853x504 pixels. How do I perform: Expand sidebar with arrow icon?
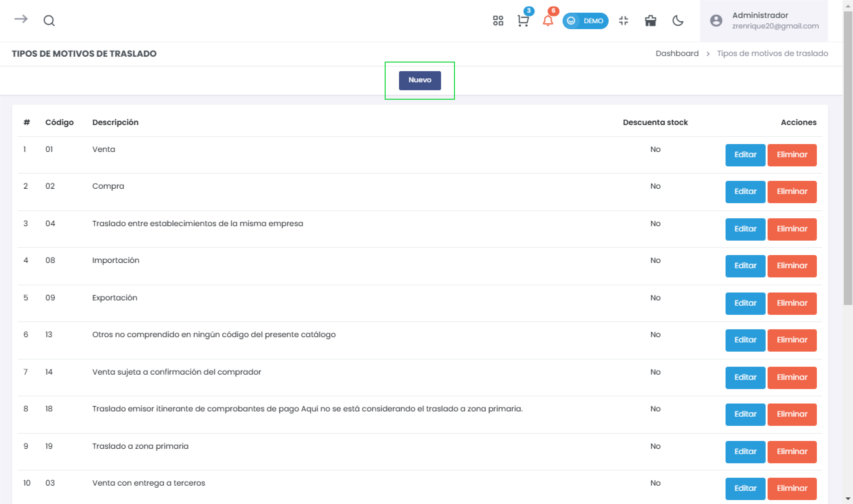tap(21, 19)
